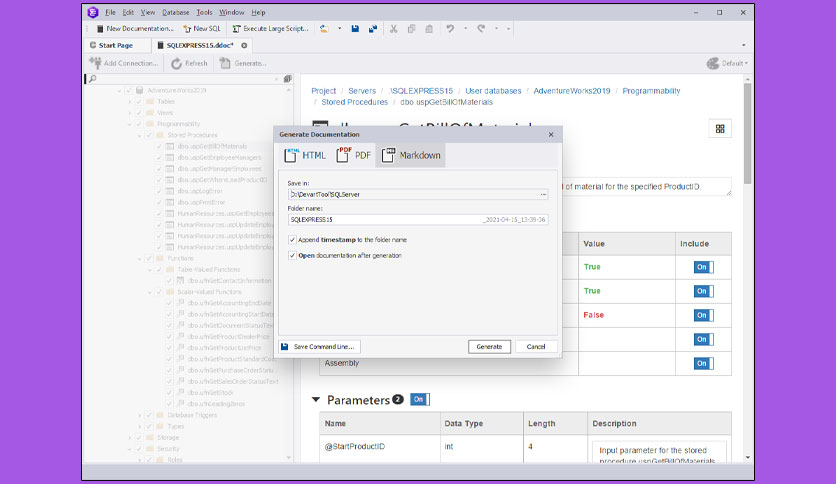Viewport: 836px width, 484px height.
Task: Toggle Open documentation after generation checkbox
Action: (x=292, y=256)
